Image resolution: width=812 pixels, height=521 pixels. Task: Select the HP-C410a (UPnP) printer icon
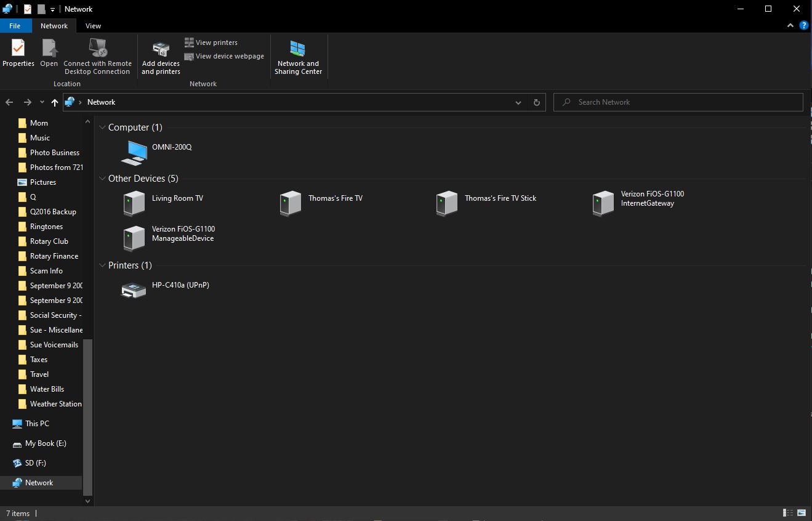134,290
